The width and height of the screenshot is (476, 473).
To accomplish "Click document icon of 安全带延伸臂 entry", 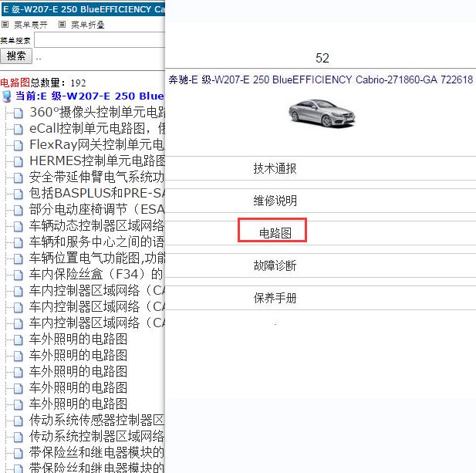I will pos(19,178).
